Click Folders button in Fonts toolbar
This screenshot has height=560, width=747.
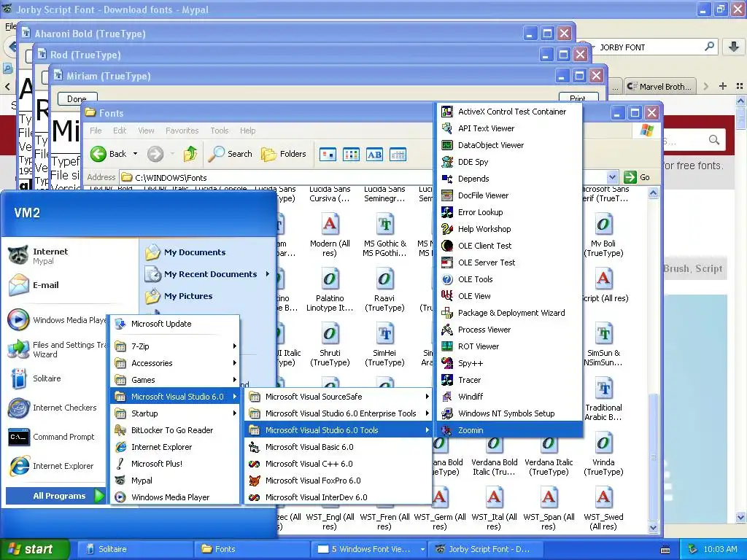pos(284,154)
